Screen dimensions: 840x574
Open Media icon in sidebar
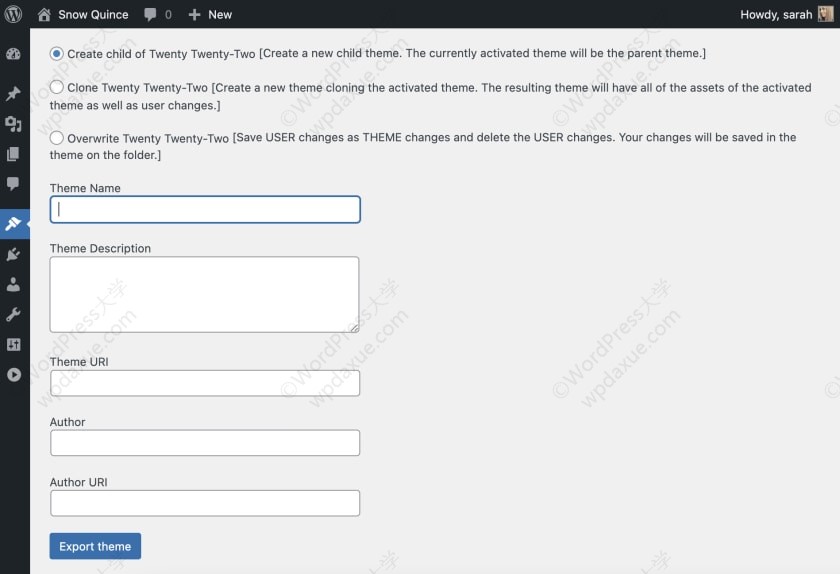13,124
